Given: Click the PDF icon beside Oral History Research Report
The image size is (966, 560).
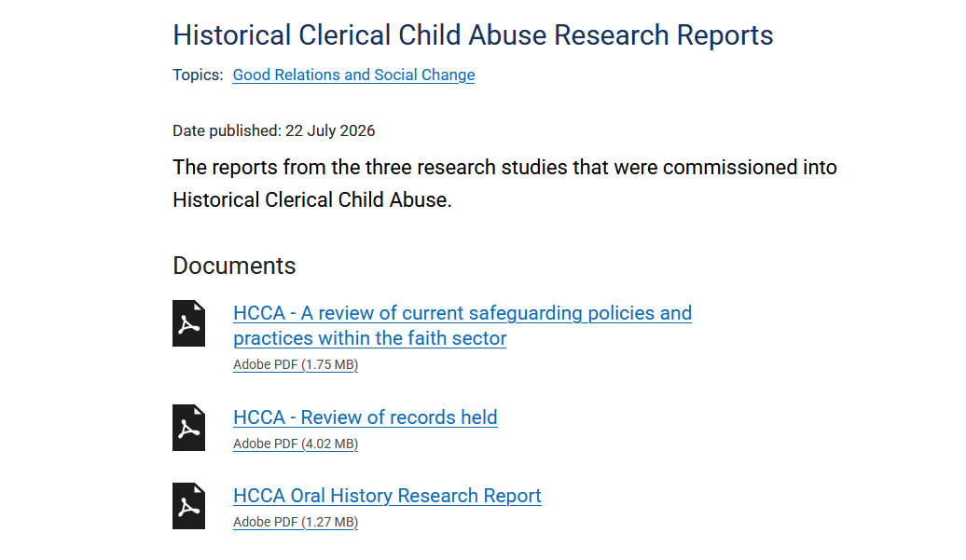Looking at the screenshot, I should (x=188, y=506).
